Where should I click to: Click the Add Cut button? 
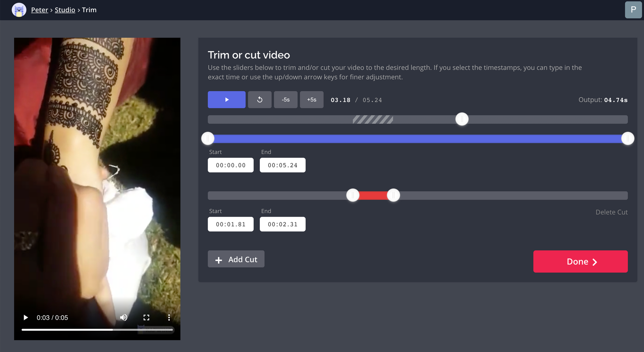click(x=236, y=259)
